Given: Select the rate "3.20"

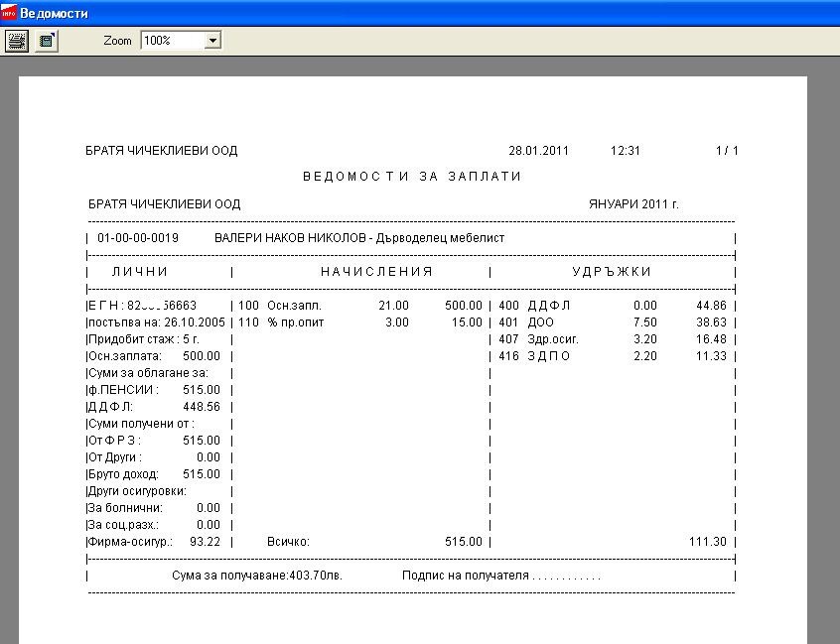Looking at the screenshot, I should (x=645, y=338).
